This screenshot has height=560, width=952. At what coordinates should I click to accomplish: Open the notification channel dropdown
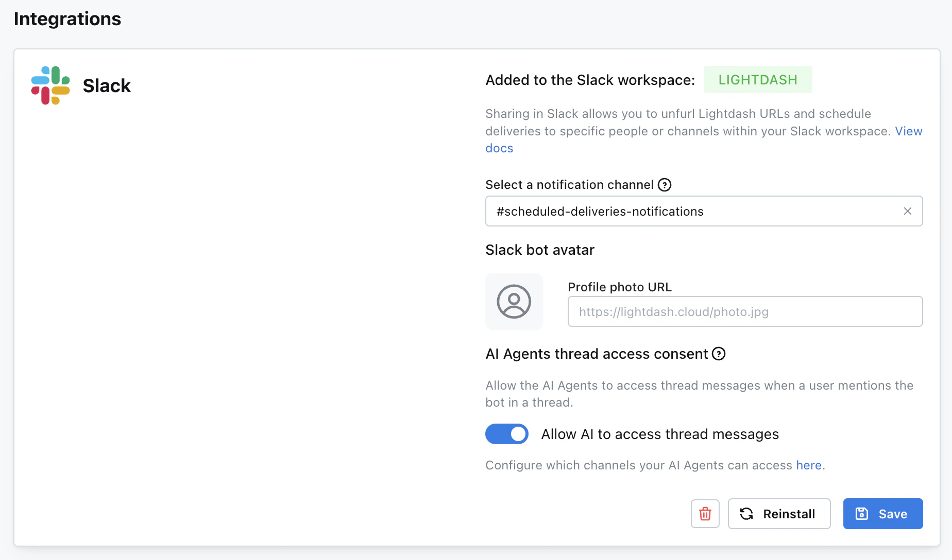(690, 212)
